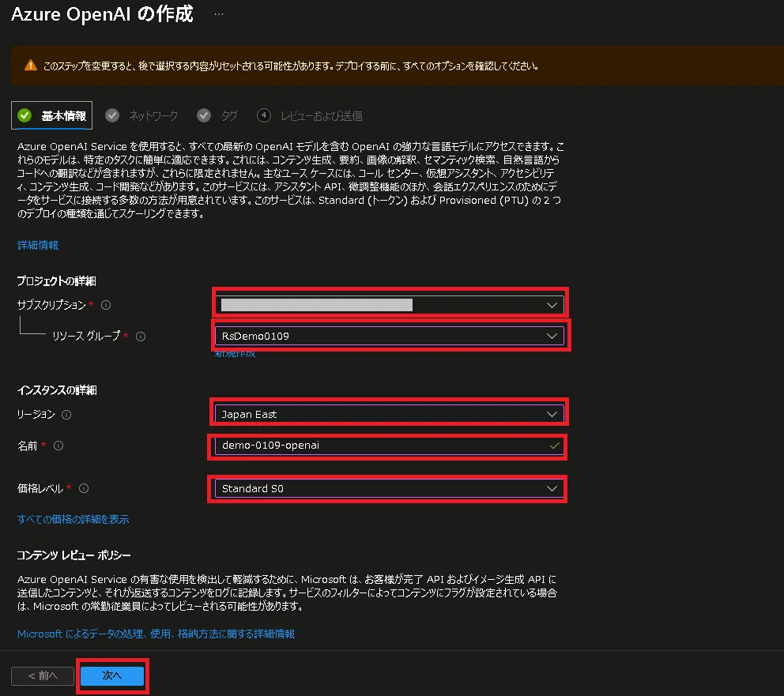
Task: Click the info icon next to 価格レベル
Action: [x=84, y=488]
